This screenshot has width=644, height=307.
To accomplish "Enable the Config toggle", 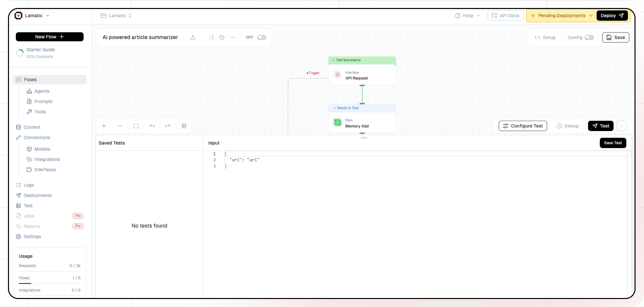I will tap(589, 37).
